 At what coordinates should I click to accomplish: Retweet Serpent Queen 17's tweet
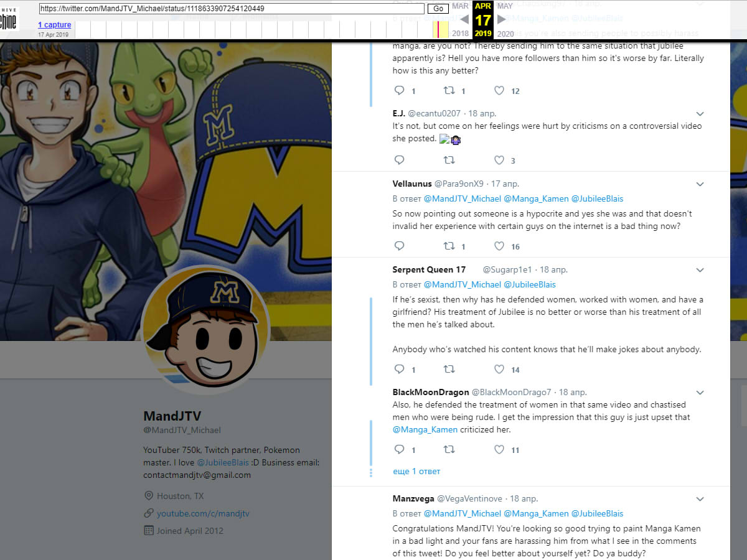(x=449, y=370)
